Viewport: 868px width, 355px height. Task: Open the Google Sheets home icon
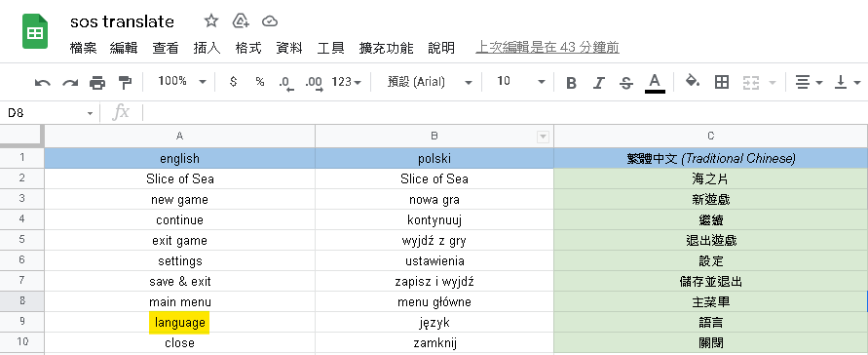tap(35, 31)
